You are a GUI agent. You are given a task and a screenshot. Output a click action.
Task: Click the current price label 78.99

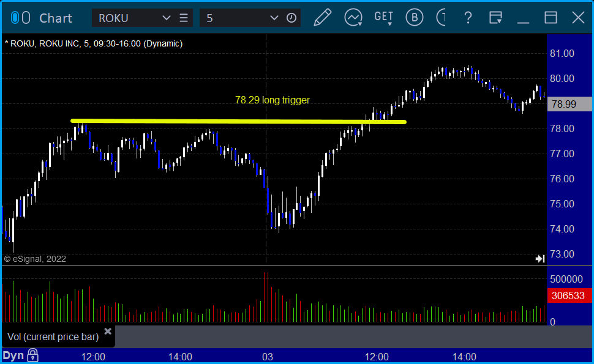(570, 104)
